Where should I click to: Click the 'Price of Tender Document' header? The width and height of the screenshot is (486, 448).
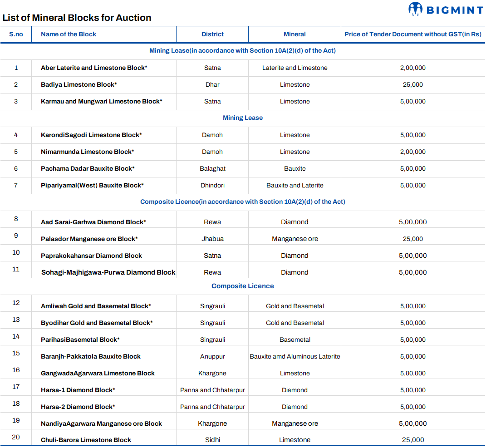[x=412, y=34]
